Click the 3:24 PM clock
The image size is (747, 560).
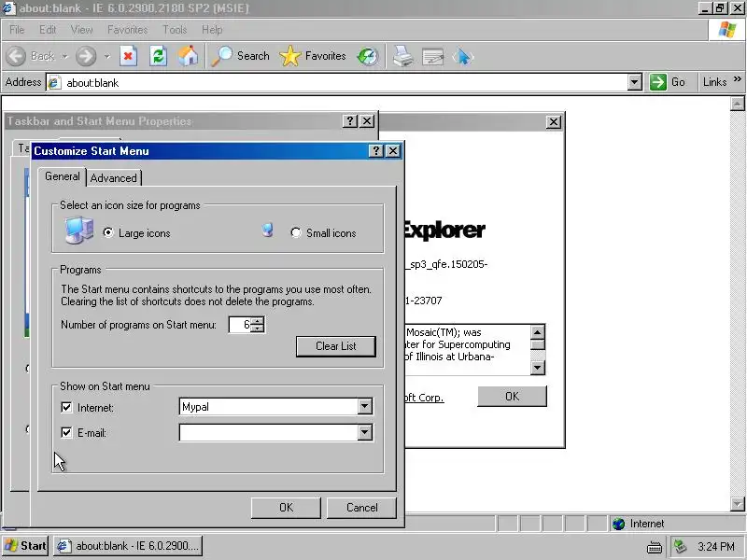[x=715, y=546]
